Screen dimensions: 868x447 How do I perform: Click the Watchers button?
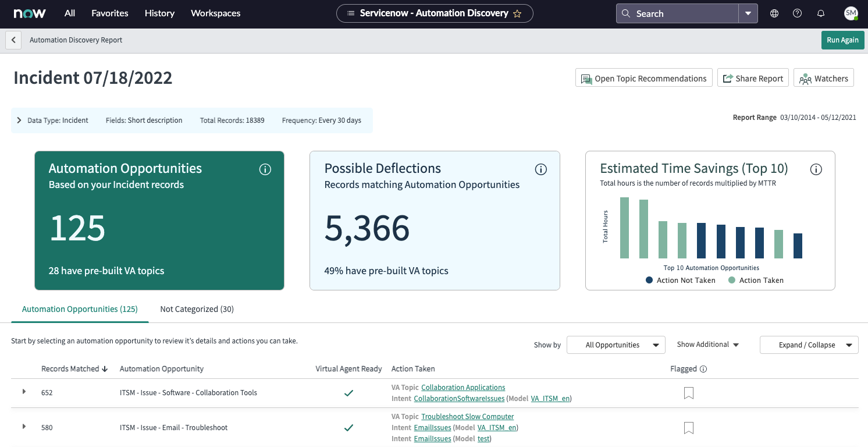[824, 78]
